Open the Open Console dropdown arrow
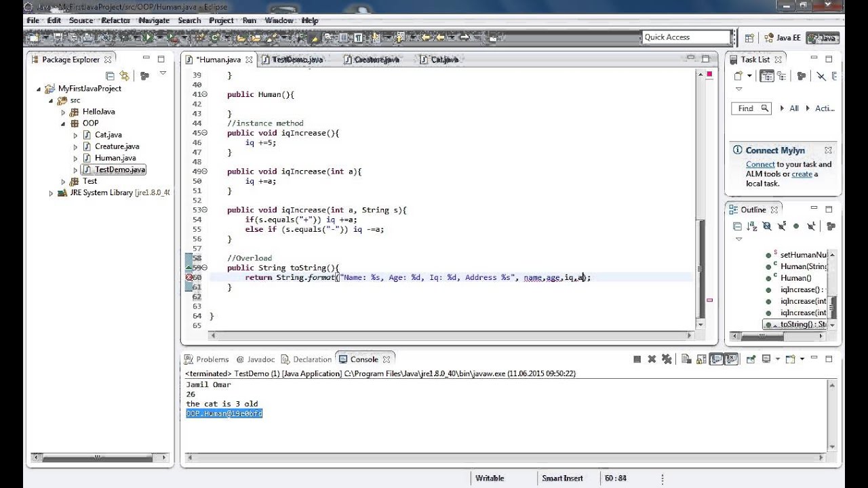868x488 pixels. coord(802,359)
